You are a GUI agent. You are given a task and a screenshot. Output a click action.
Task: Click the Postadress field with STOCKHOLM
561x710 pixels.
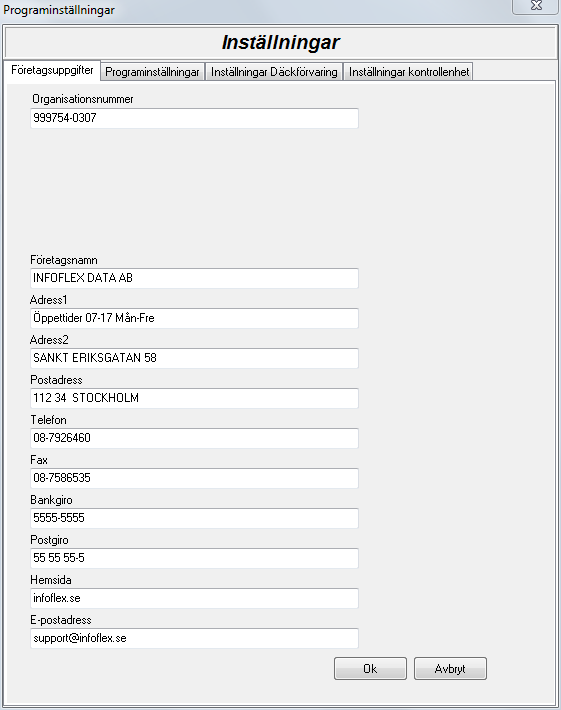(194, 398)
